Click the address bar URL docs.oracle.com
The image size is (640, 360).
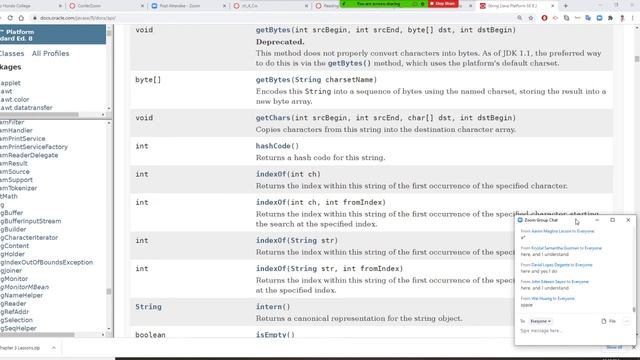click(78, 18)
